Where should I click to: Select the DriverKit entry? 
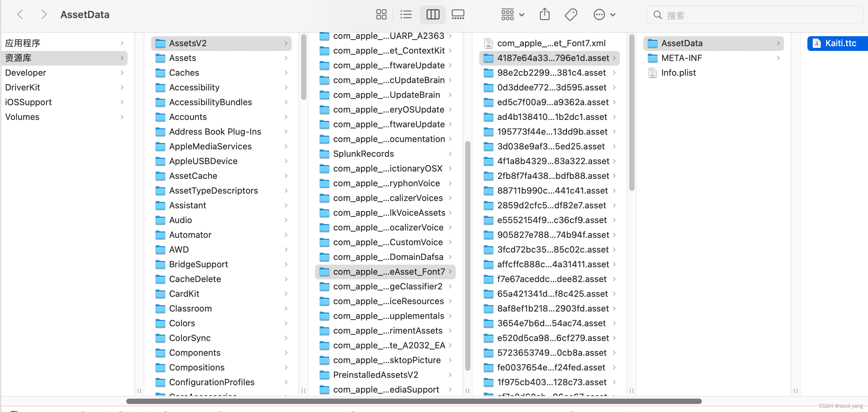coord(64,87)
